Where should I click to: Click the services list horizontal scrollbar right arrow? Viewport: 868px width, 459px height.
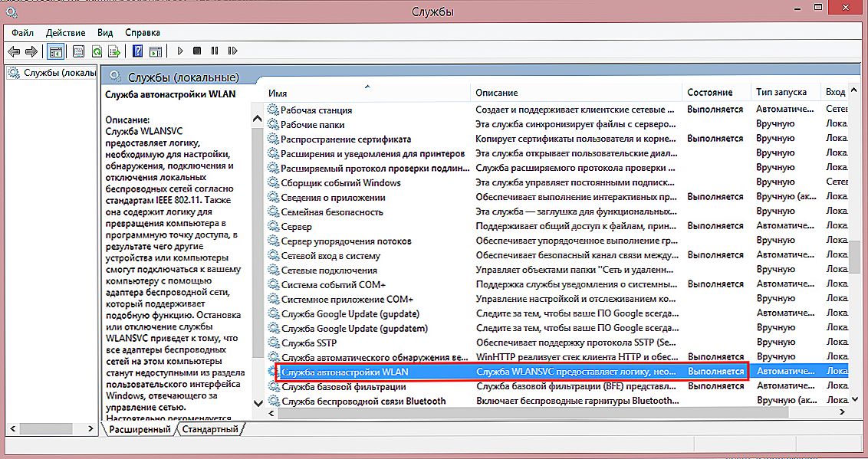click(x=842, y=412)
